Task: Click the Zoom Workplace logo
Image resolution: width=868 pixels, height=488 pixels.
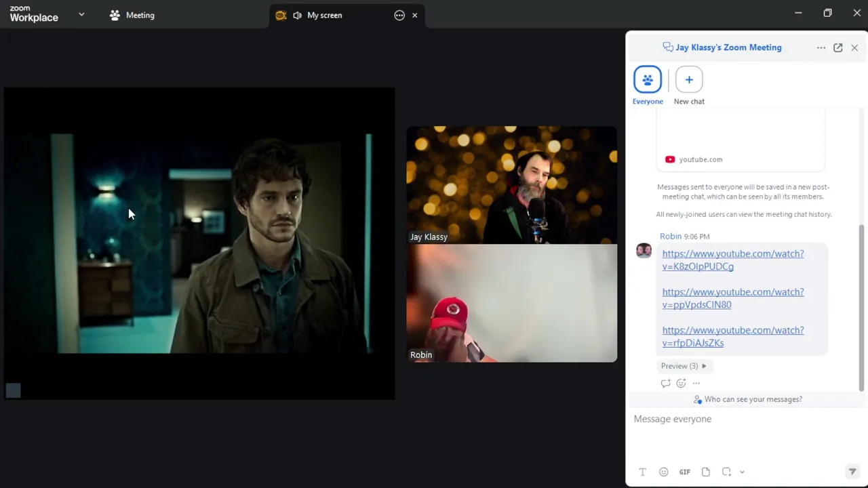Action: 34,14
